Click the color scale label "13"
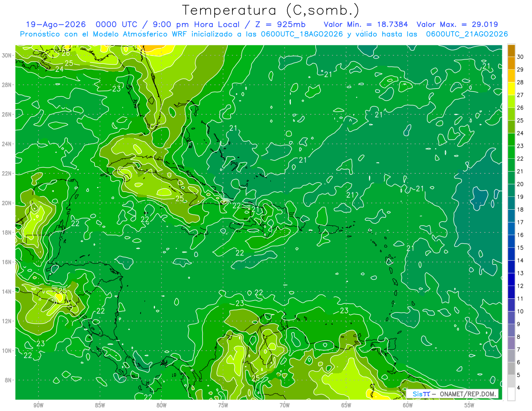This screenshot has width=532, height=411. (x=520, y=273)
